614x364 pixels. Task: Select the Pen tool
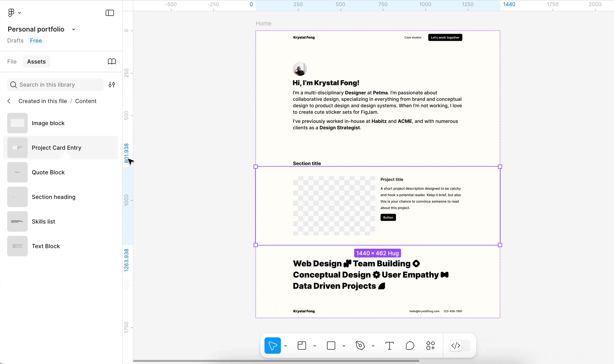point(360,346)
